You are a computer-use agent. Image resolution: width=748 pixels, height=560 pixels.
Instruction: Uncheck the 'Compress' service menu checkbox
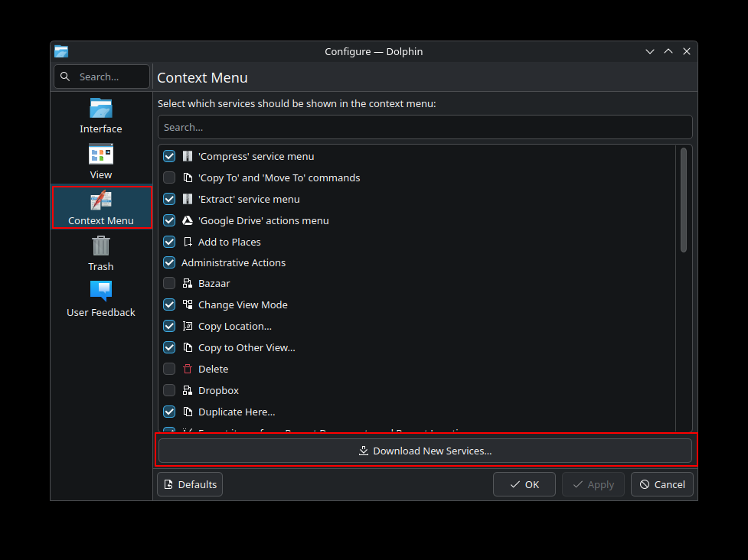pyautogui.click(x=169, y=156)
